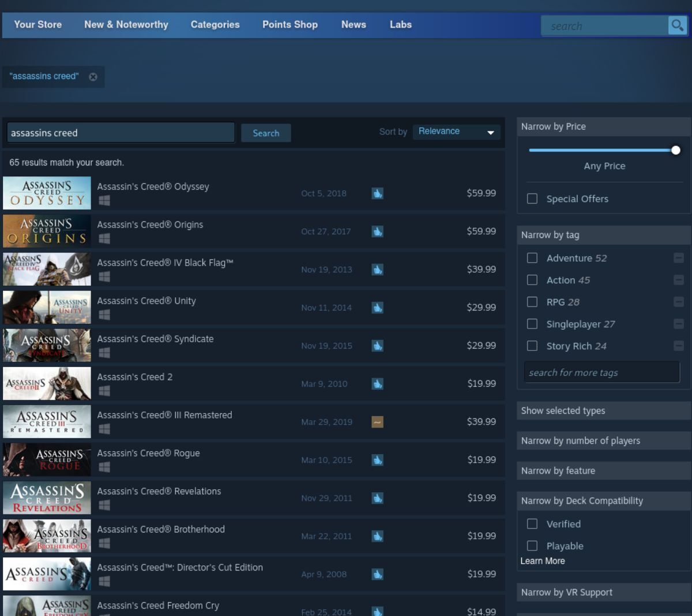Viewport: 692px width, 616px height.
Task: Expand the Show selected types section
Action: 604,411
